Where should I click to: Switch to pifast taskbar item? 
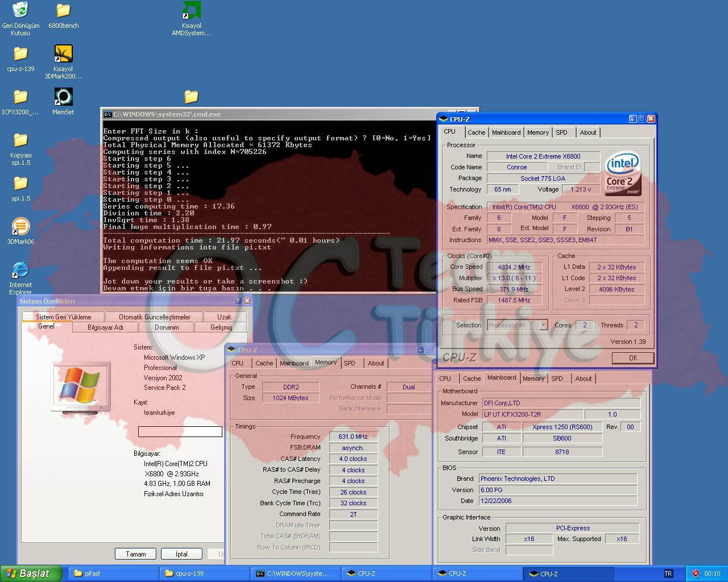[114, 573]
